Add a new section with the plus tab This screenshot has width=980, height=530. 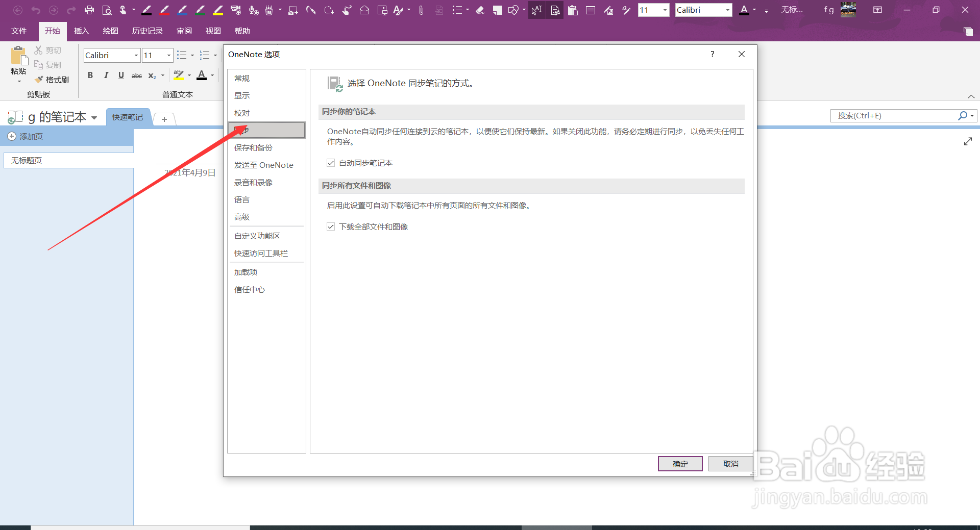tap(164, 119)
